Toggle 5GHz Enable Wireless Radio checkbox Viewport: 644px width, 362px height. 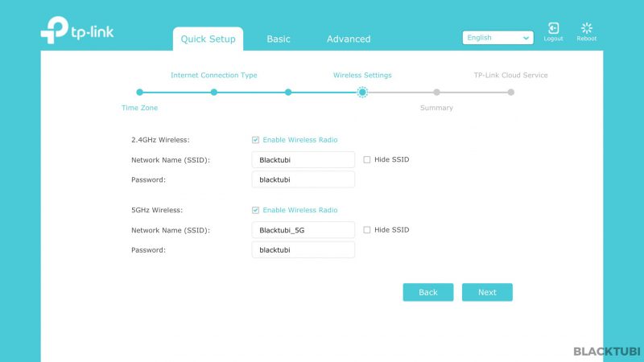pos(255,210)
